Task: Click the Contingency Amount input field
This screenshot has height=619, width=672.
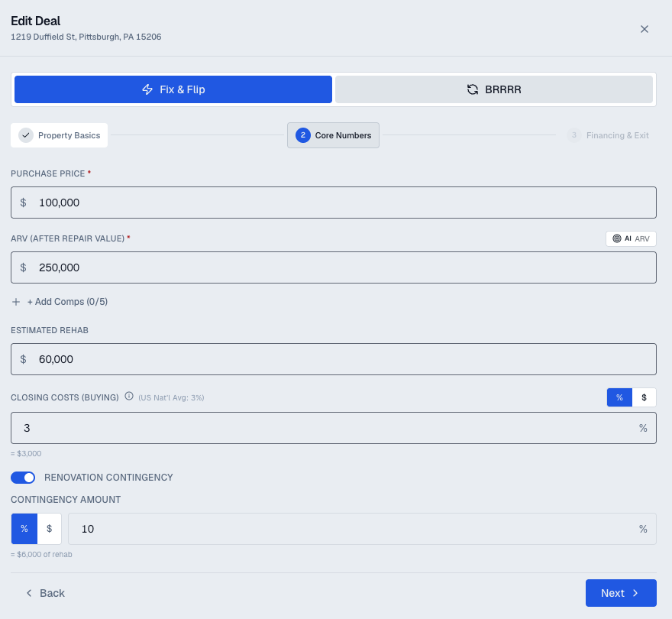Action: coord(362,529)
